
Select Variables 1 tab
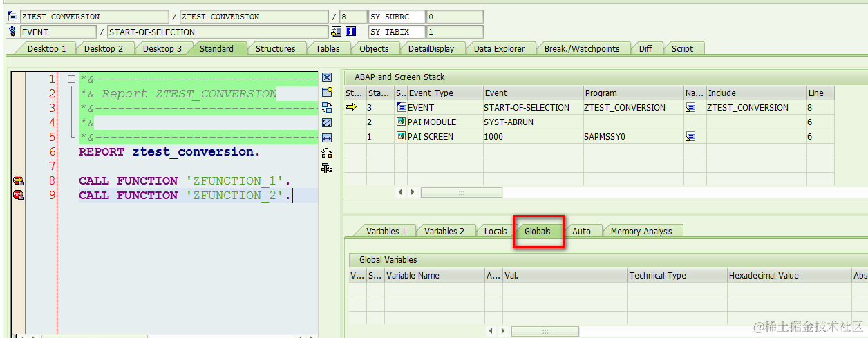pyautogui.click(x=386, y=231)
